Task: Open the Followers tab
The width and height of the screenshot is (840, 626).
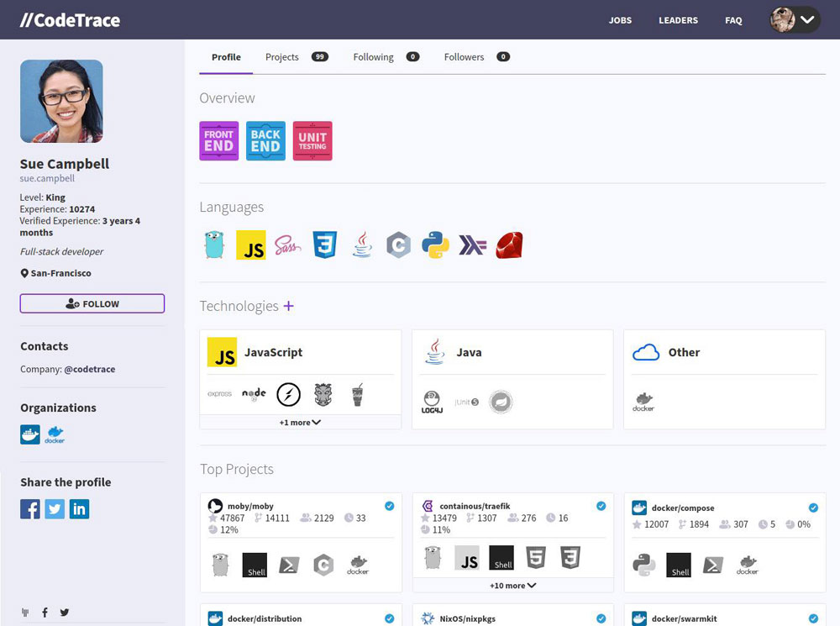Action: click(477, 57)
